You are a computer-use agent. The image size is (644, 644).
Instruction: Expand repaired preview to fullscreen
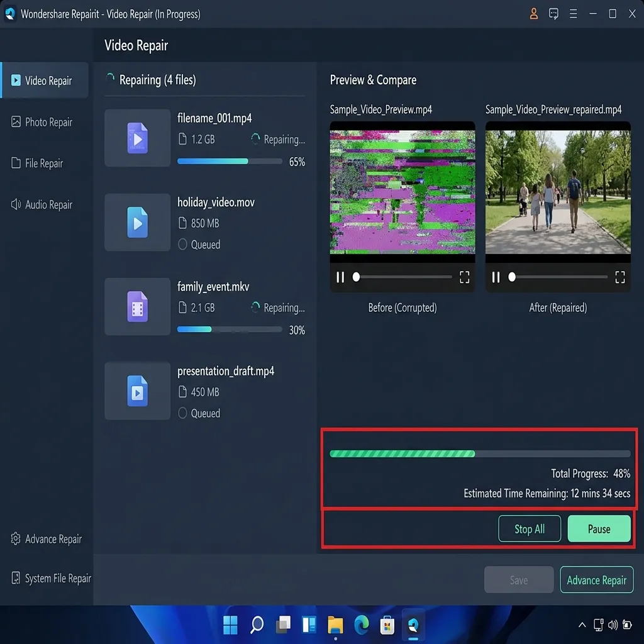point(619,277)
